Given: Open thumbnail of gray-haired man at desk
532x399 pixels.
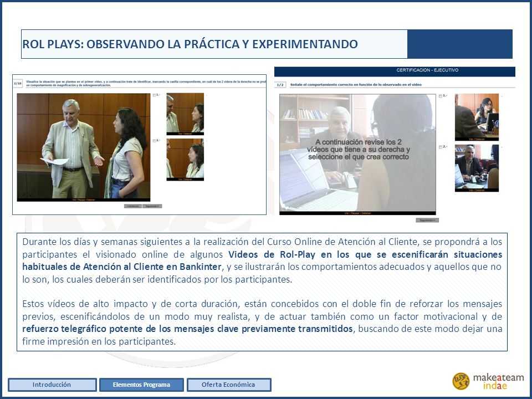Looking at the screenshot, I should pyautogui.click(x=477, y=167).
